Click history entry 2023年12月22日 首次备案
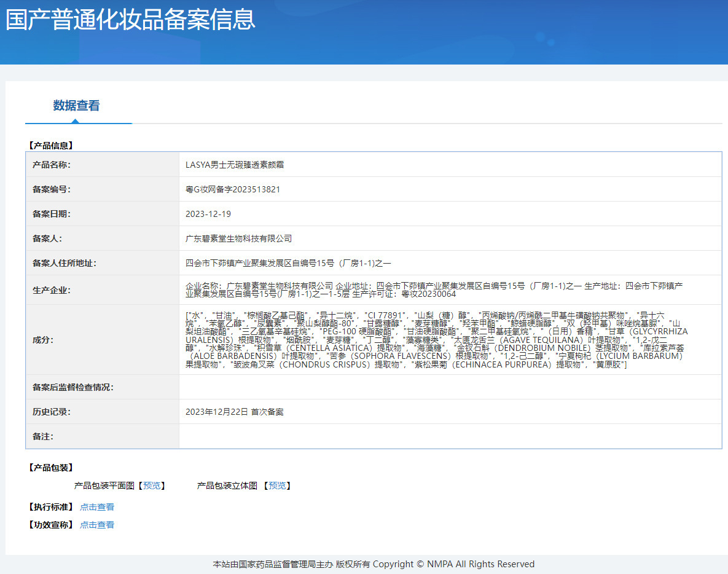 (235, 412)
